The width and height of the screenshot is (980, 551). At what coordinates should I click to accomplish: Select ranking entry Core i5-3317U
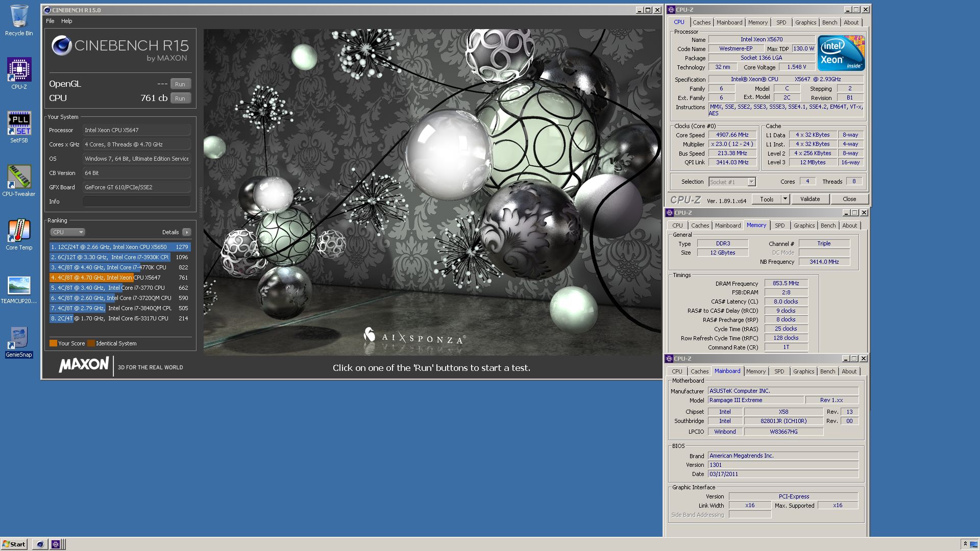tap(120, 318)
